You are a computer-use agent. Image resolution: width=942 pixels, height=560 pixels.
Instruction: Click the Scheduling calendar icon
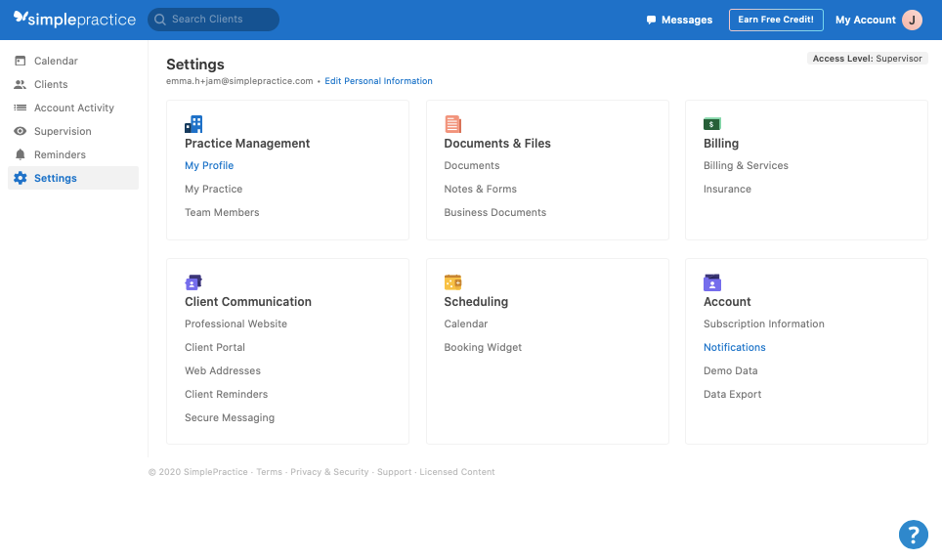coord(453,282)
